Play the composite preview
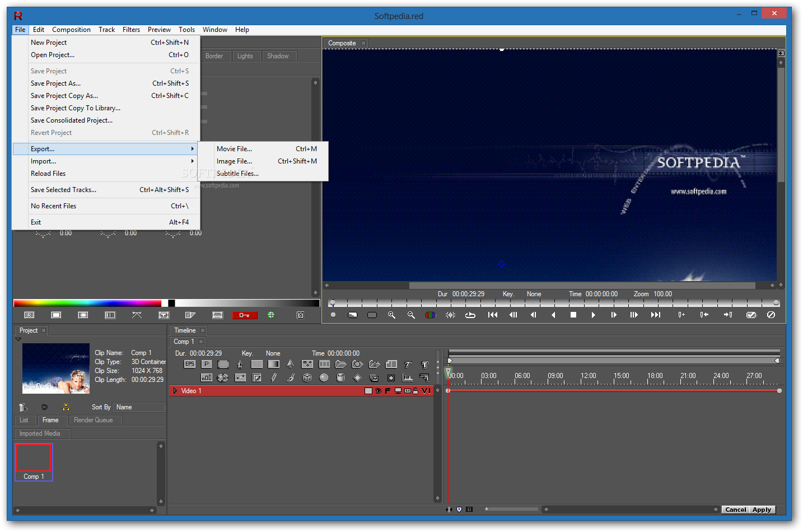This screenshot has height=532, width=803. click(x=593, y=315)
